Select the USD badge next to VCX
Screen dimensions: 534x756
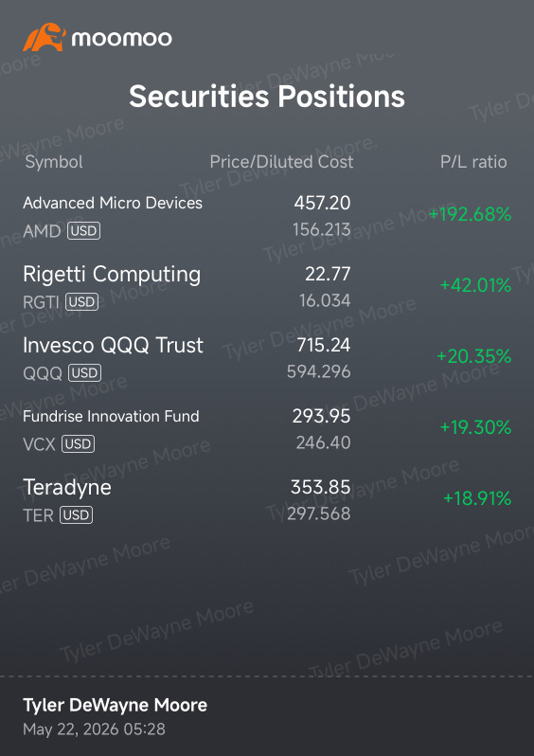[x=78, y=444]
